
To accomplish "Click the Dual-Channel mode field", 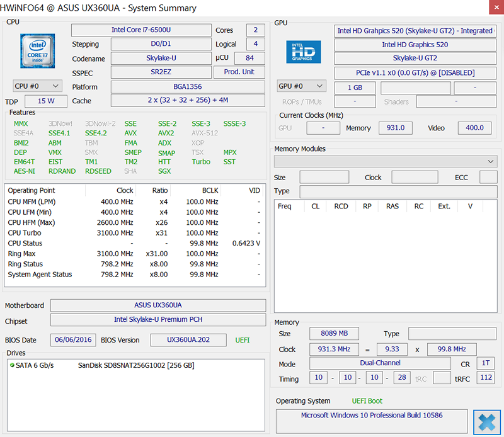I will [380, 363].
